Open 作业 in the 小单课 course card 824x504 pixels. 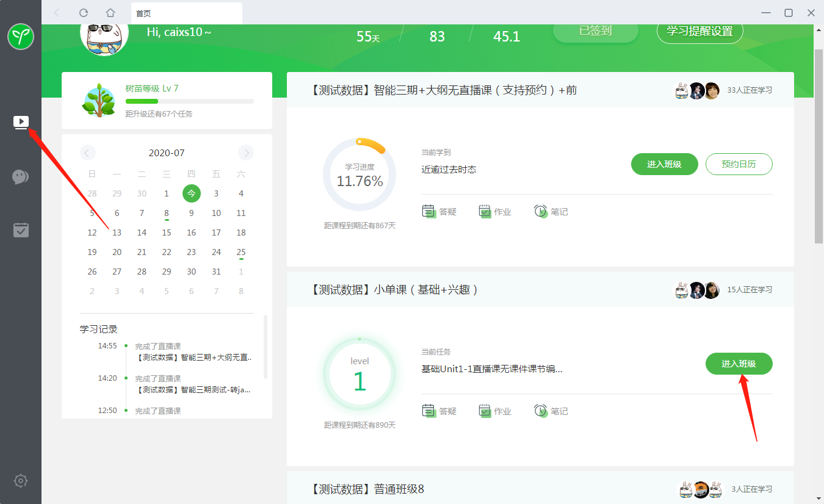click(x=495, y=411)
